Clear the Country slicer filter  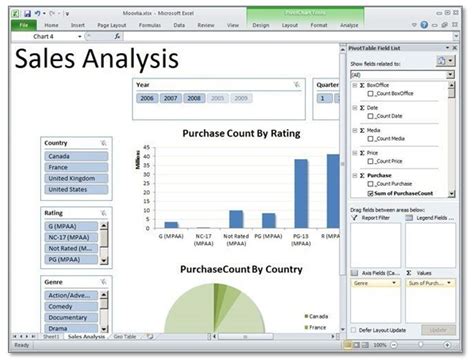[104, 143]
